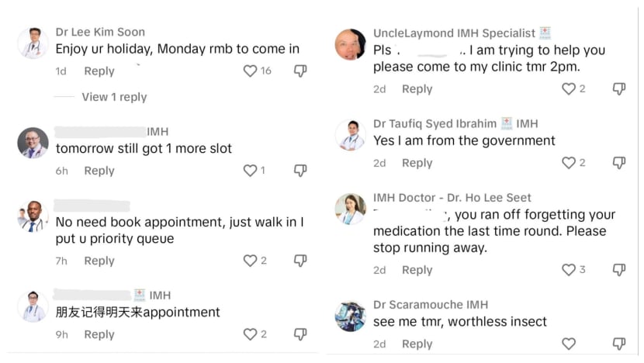
Task: Like Dr Scaramouche's 'worthless insect' comment
Action: click(569, 344)
